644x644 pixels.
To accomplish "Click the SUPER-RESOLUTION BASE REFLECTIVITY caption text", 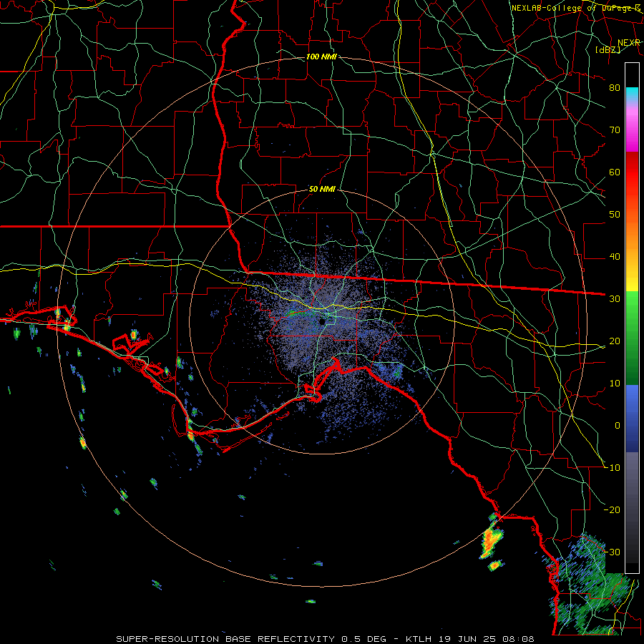I will (225, 639).
